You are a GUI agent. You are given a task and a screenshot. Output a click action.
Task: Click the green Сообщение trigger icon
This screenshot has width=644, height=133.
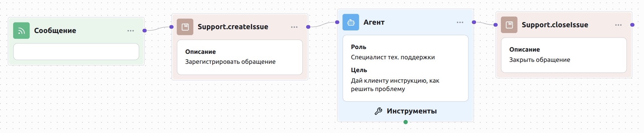pos(21,31)
